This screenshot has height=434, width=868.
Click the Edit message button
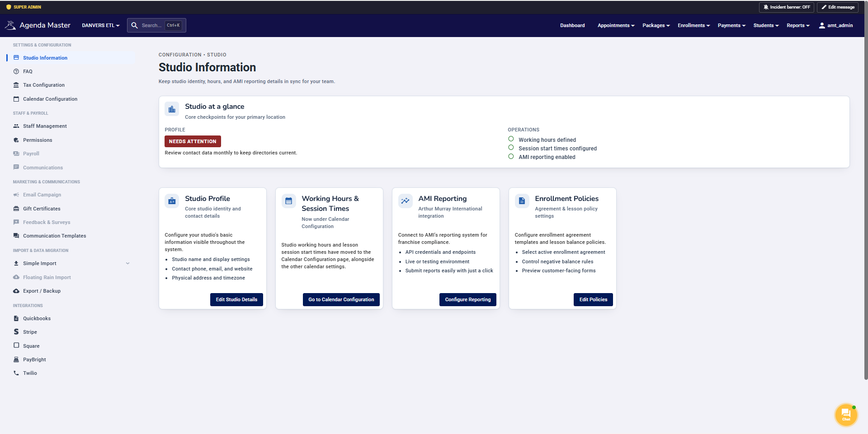(x=838, y=7)
